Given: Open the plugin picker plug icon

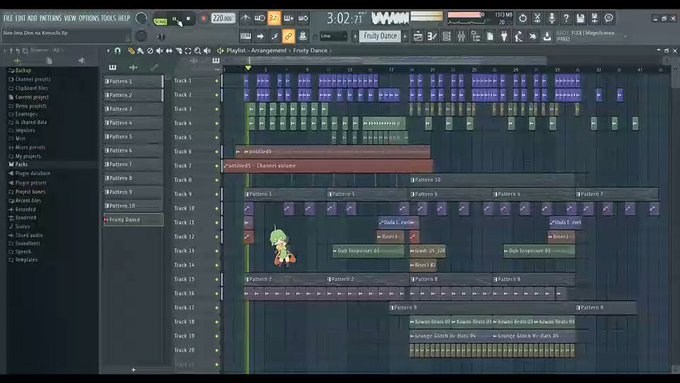Looking at the screenshot, I should click(504, 36).
